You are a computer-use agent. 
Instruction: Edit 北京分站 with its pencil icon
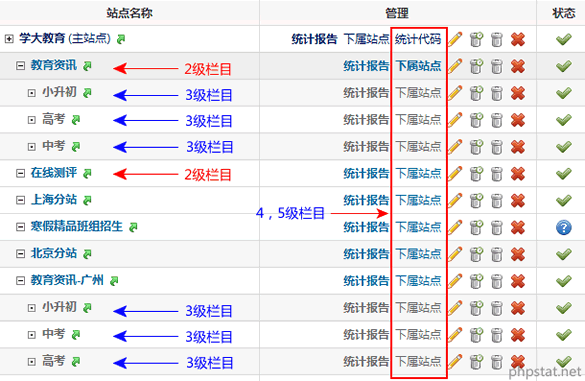pyautogui.click(x=455, y=254)
